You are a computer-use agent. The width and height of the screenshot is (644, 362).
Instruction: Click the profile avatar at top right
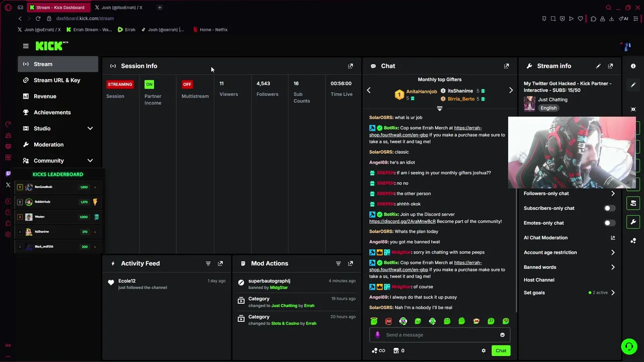pyautogui.click(x=626, y=46)
